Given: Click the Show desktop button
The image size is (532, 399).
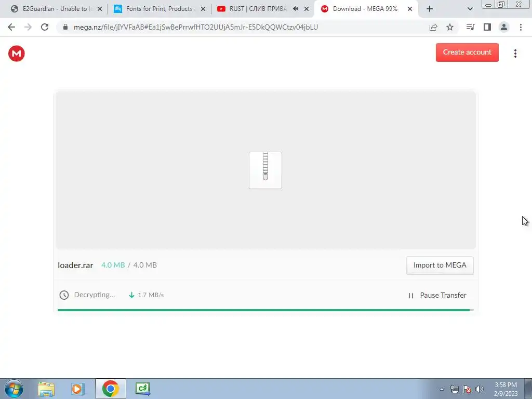Looking at the screenshot, I should point(528,389).
